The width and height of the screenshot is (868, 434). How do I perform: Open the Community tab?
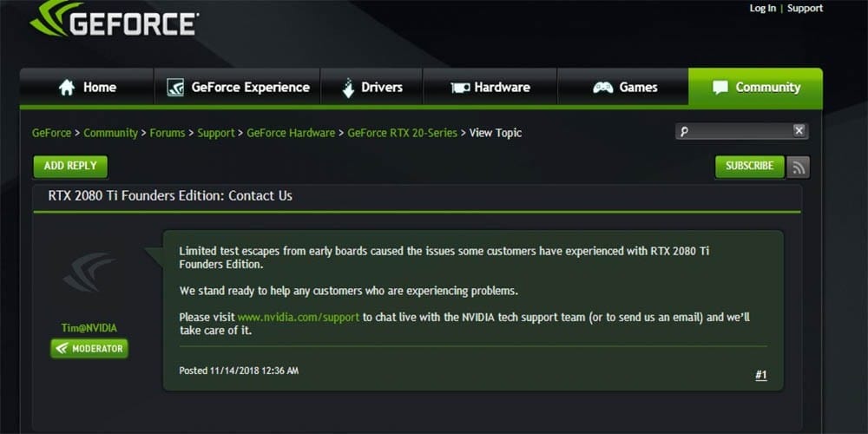tap(755, 88)
